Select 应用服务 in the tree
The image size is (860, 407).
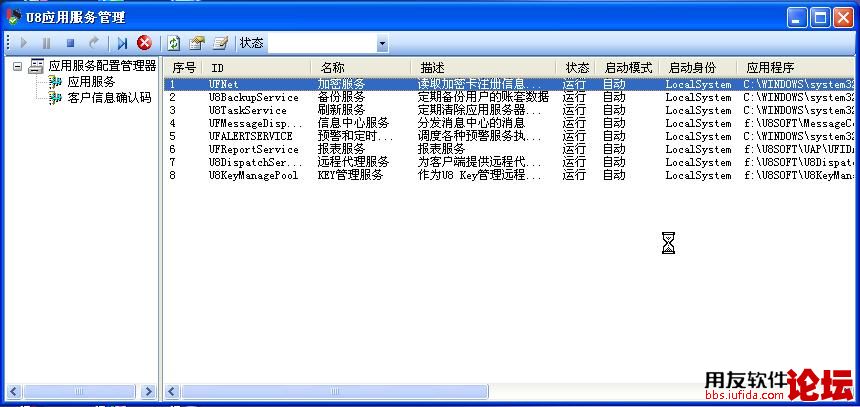pyautogui.click(x=91, y=82)
